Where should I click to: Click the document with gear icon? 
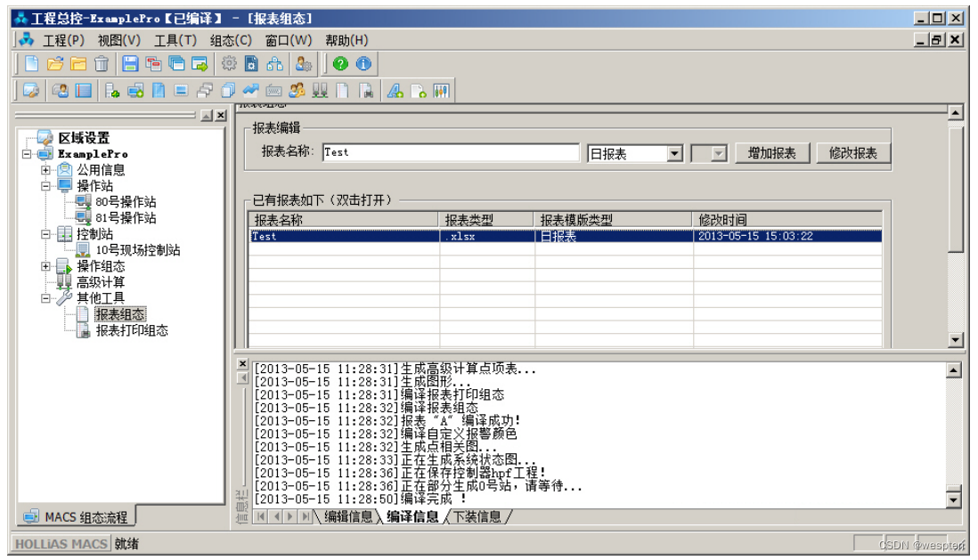(251, 63)
